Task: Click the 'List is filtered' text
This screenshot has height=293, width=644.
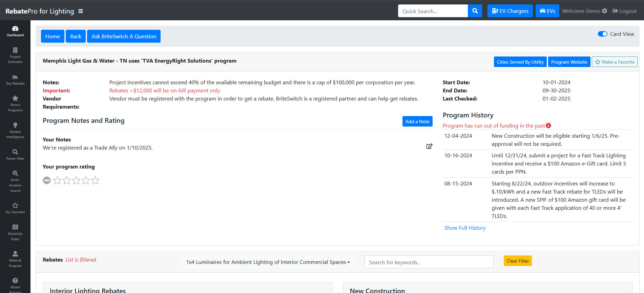Action: tap(81, 260)
